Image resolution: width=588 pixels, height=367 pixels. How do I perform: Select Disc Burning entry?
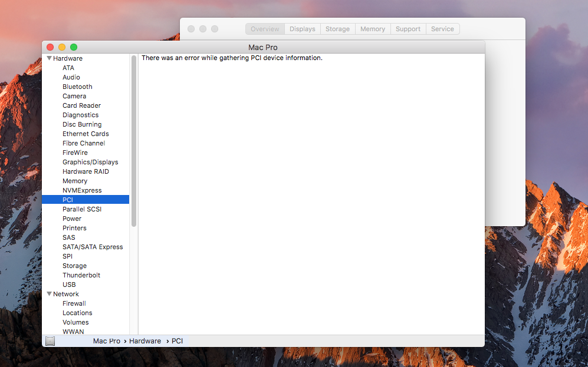coord(82,124)
